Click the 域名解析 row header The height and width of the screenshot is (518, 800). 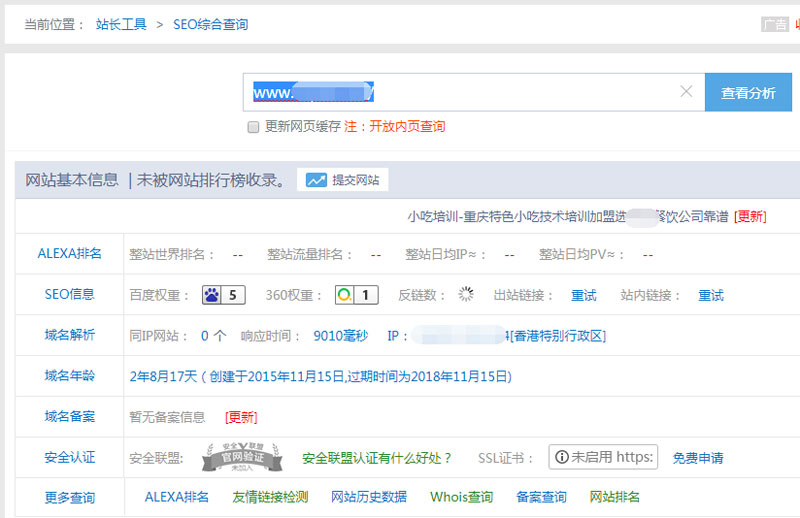tap(69, 335)
